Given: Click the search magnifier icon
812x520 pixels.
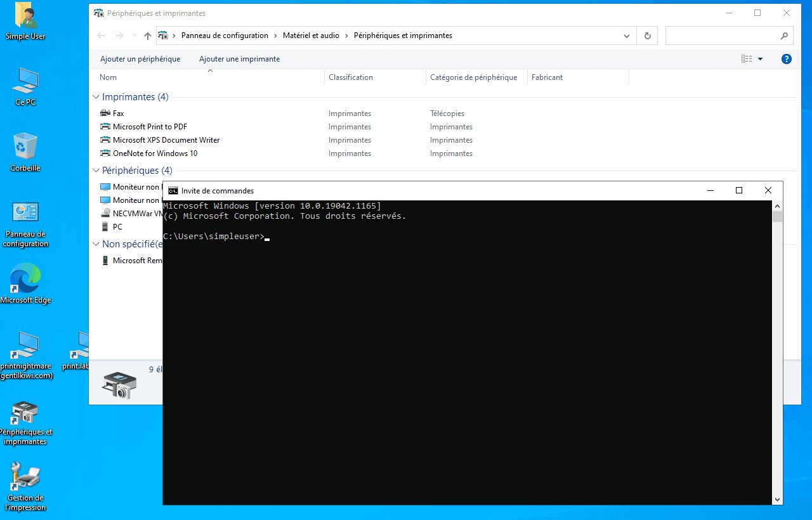Looking at the screenshot, I should [784, 36].
